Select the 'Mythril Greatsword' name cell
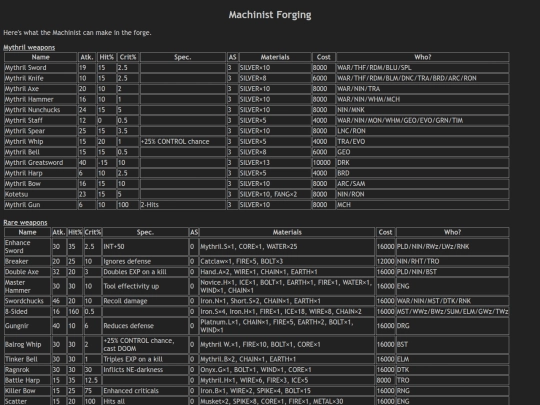The image size is (540, 405). 41,163
